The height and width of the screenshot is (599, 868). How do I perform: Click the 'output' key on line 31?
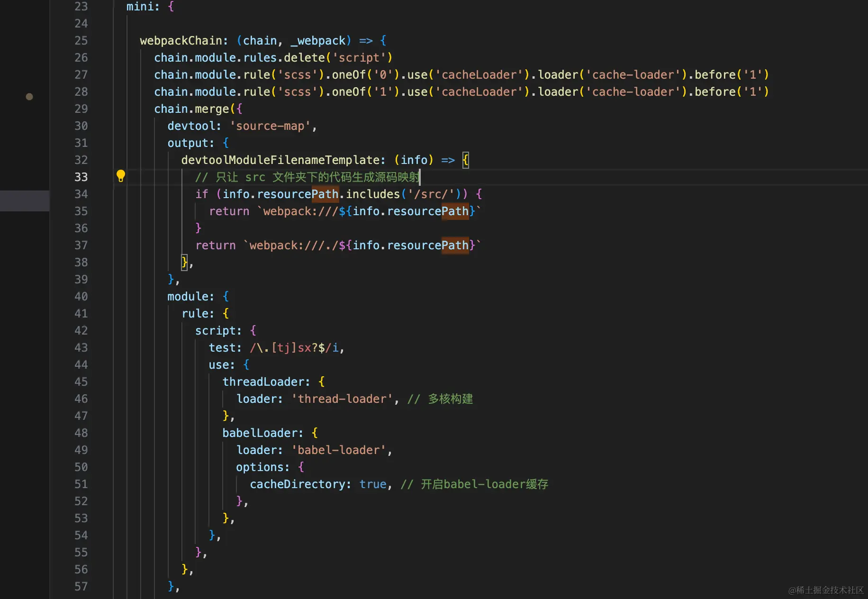[188, 143]
